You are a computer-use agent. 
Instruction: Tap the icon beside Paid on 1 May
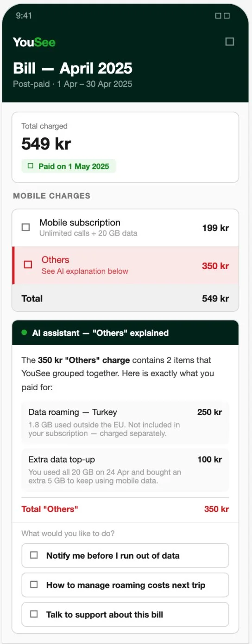(x=31, y=166)
